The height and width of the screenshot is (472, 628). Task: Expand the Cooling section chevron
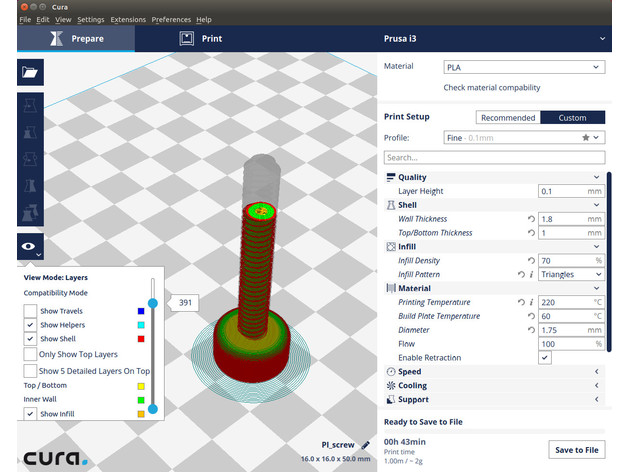click(x=596, y=385)
